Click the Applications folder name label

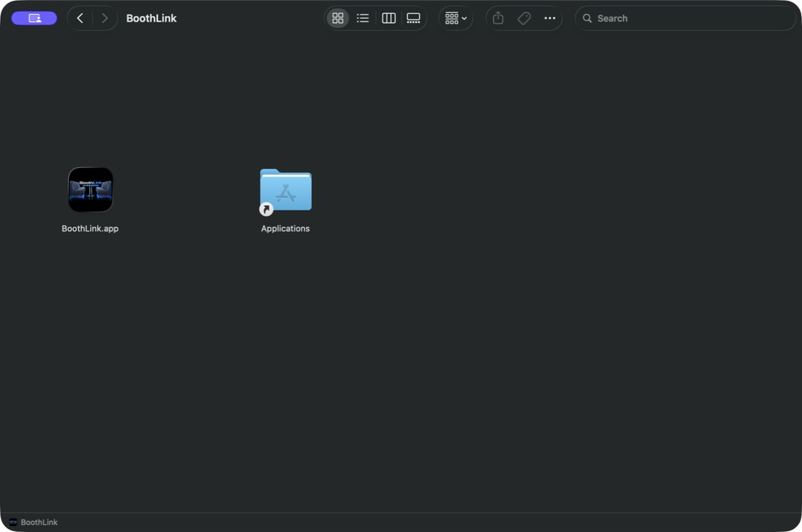[285, 229]
